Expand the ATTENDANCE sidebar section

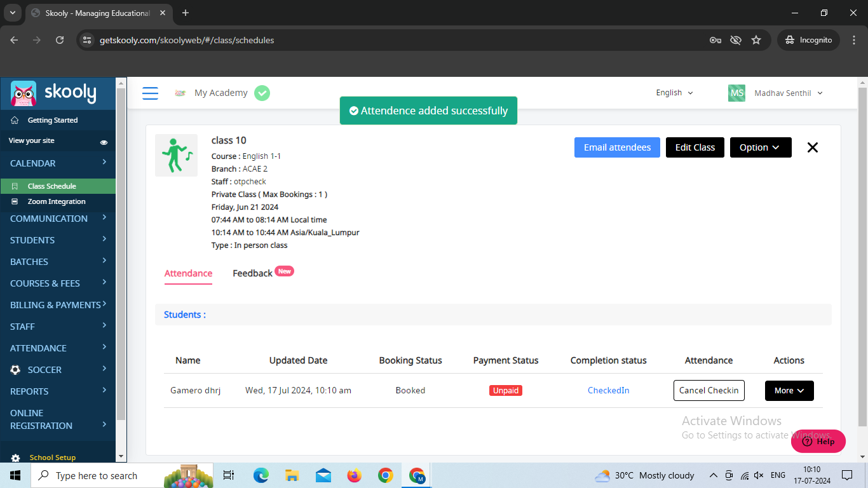pos(58,348)
